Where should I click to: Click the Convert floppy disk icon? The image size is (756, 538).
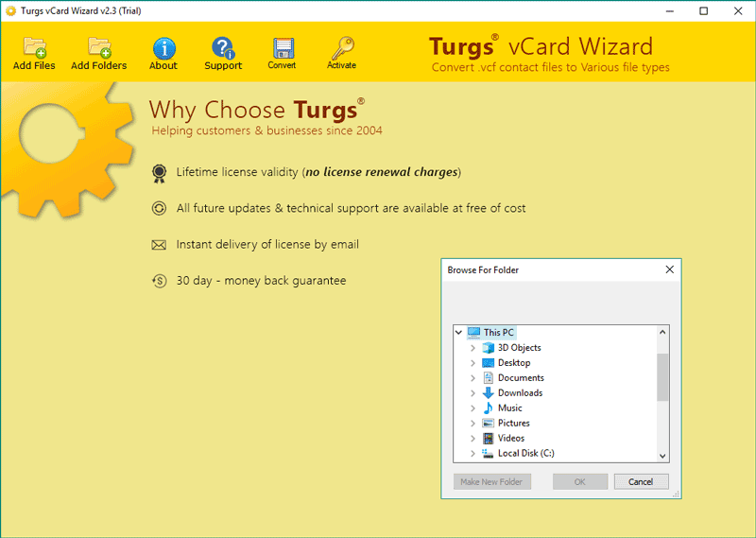coord(283,48)
